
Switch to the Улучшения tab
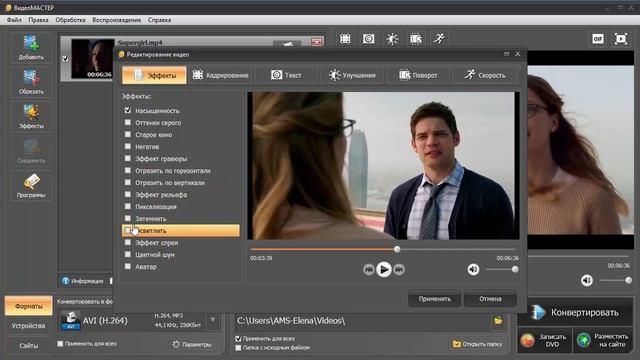(352, 75)
